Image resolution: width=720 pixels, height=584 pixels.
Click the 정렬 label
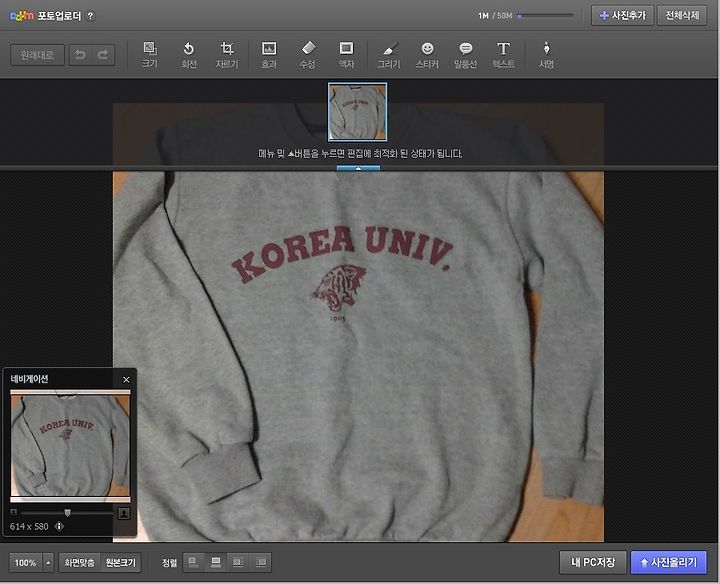tap(169, 562)
